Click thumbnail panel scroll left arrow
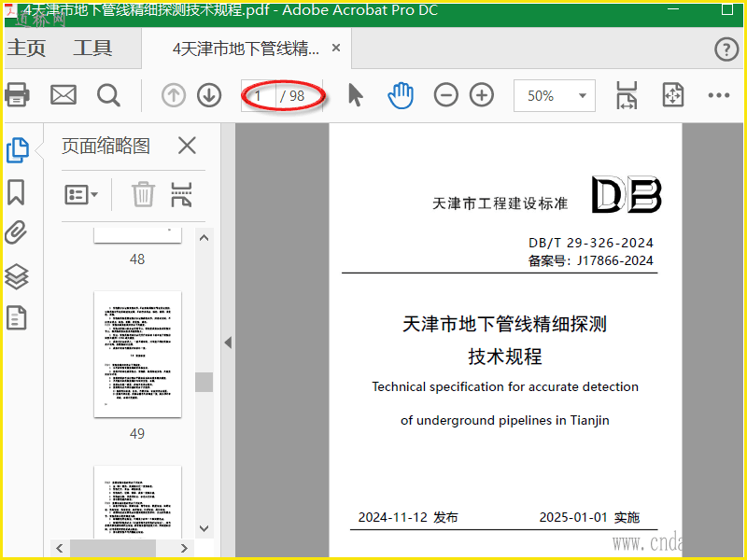Viewport: 747px width, 560px height. coord(60,548)
